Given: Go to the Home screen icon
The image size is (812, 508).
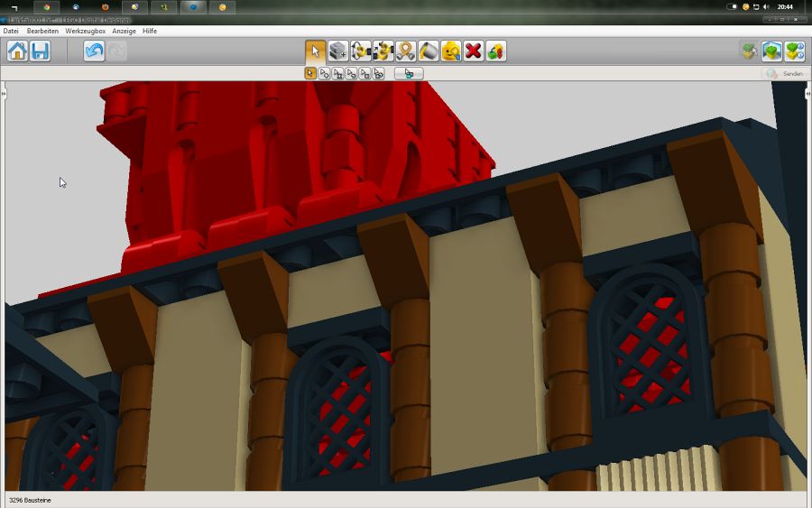Looking at the screenshot, I should point(17,51).
